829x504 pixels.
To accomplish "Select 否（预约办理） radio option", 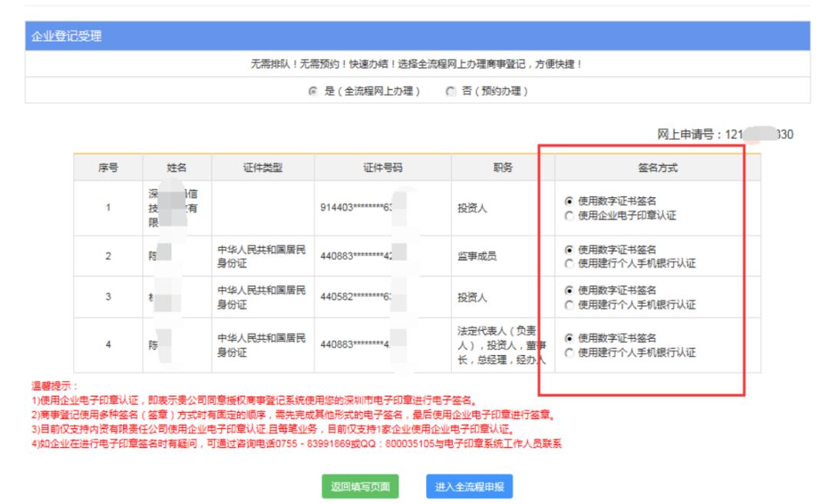I will click(x=451, y=91).
